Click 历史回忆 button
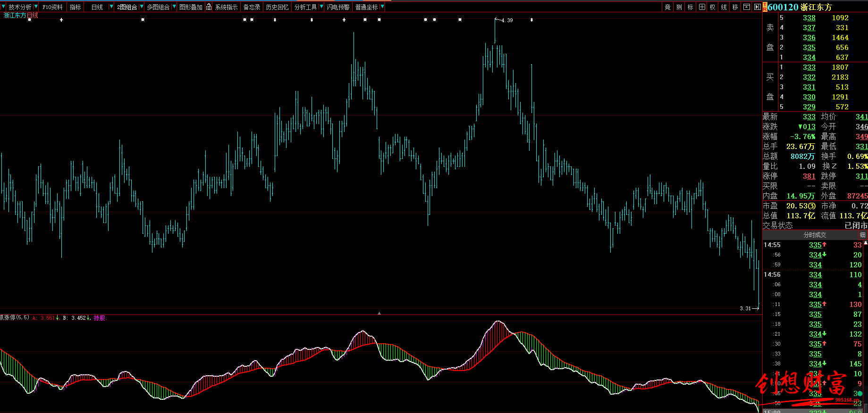 tap(277, 7)
